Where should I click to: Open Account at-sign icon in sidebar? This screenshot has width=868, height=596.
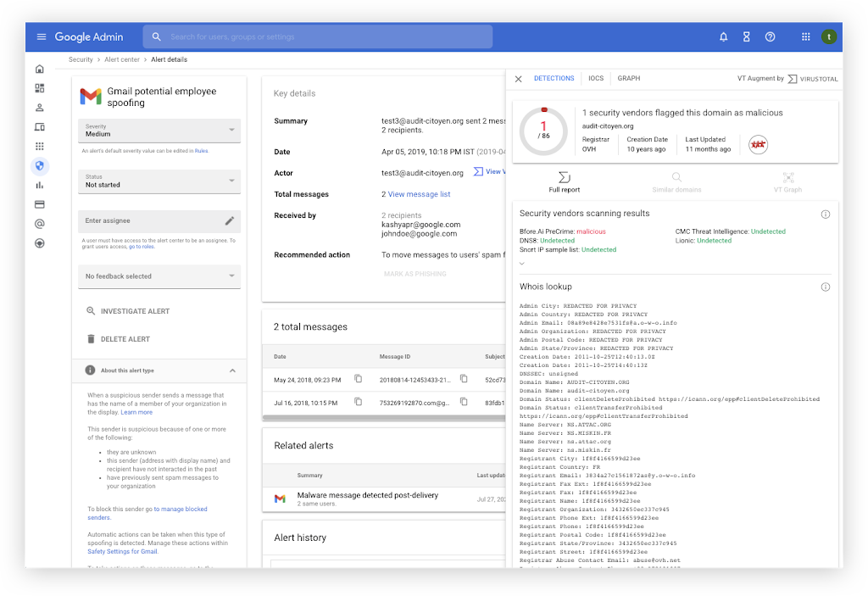(x=39, y=224)
